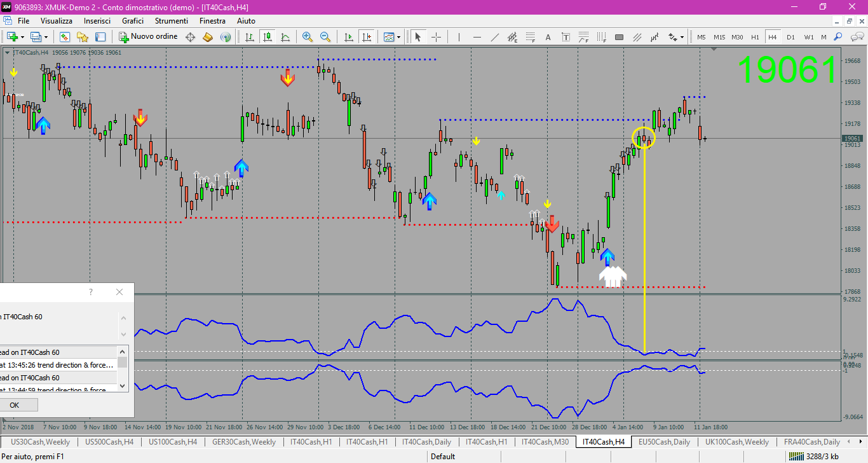Open the Inserisci menu
The height and width of the screenshot is (463, 868).
tap(97, 20)
